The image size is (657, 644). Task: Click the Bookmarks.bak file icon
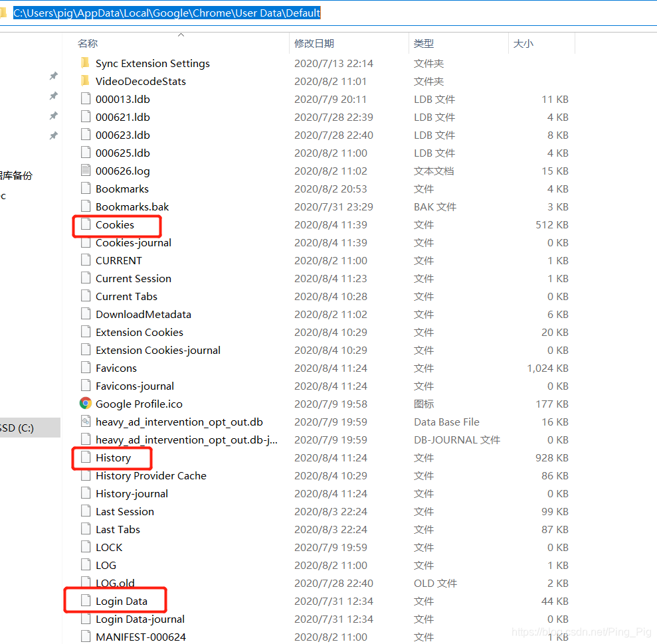[86, 206]
